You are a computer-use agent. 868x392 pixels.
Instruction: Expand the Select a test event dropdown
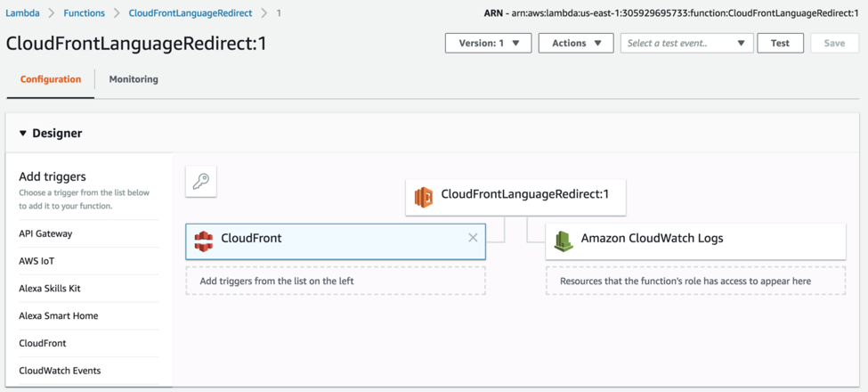click(x=686, y=43)
